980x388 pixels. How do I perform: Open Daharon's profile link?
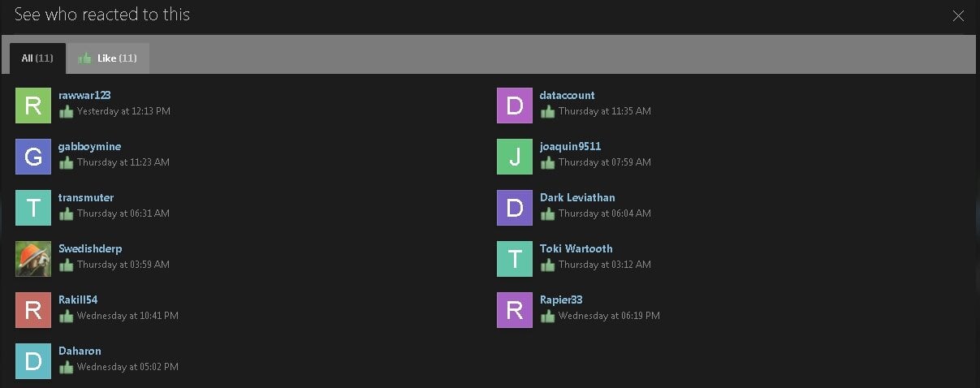click(x=80, y=351)
